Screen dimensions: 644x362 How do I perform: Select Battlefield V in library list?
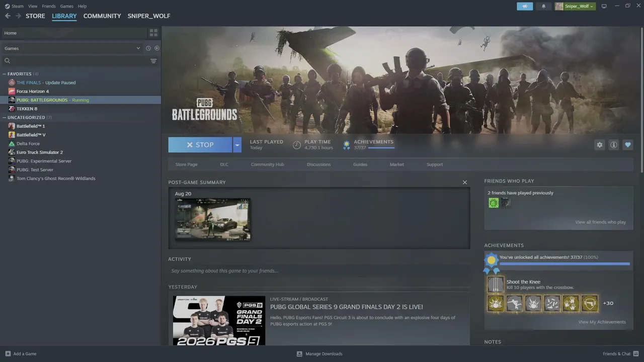tap(80, 135)
